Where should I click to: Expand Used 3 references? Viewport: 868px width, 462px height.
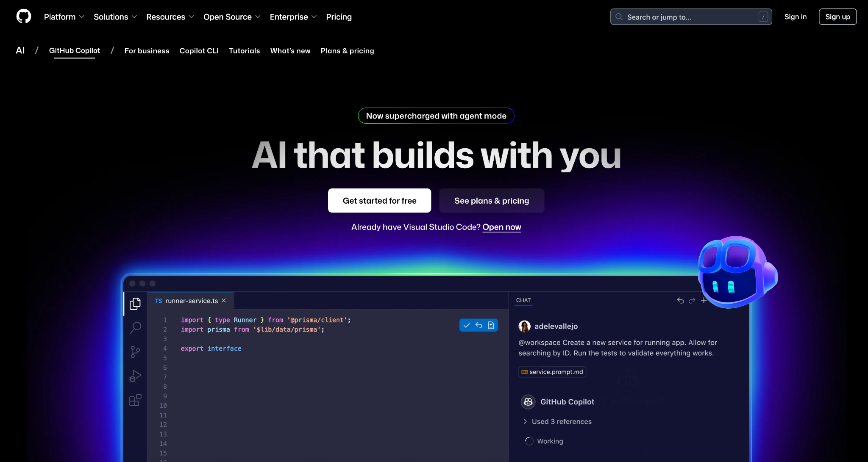coord(561,421)
